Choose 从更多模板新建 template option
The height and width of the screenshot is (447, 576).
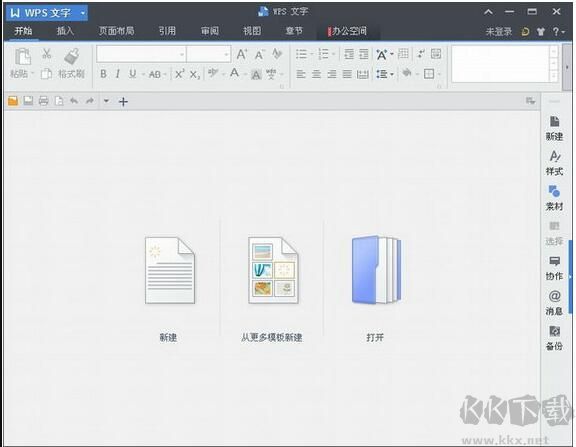pyautogui.click(x=273, y=270)
